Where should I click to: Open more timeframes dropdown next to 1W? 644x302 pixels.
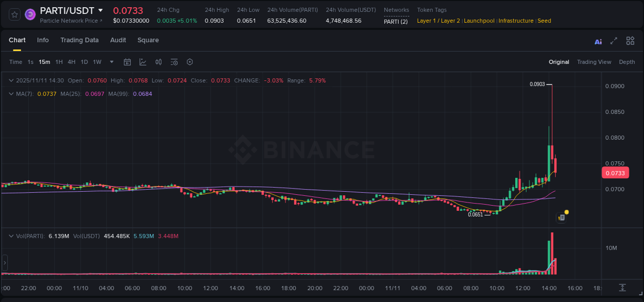[111, 62]
